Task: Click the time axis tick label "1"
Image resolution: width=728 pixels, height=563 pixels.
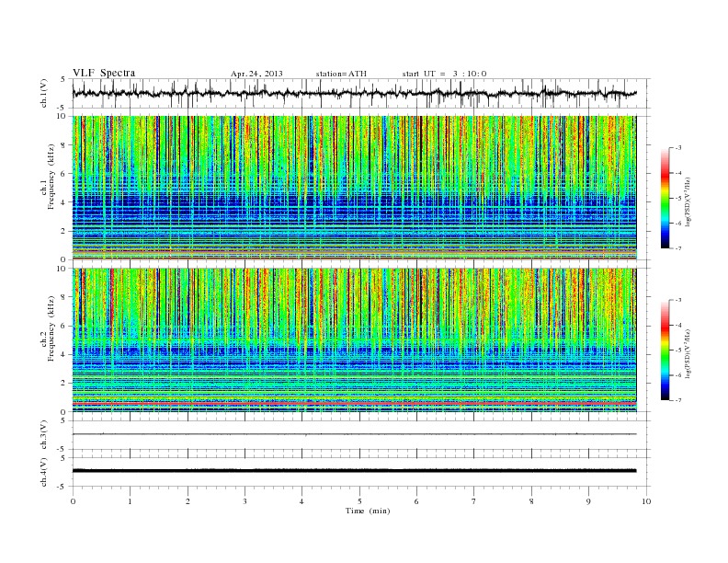Action: click(130, 501)
